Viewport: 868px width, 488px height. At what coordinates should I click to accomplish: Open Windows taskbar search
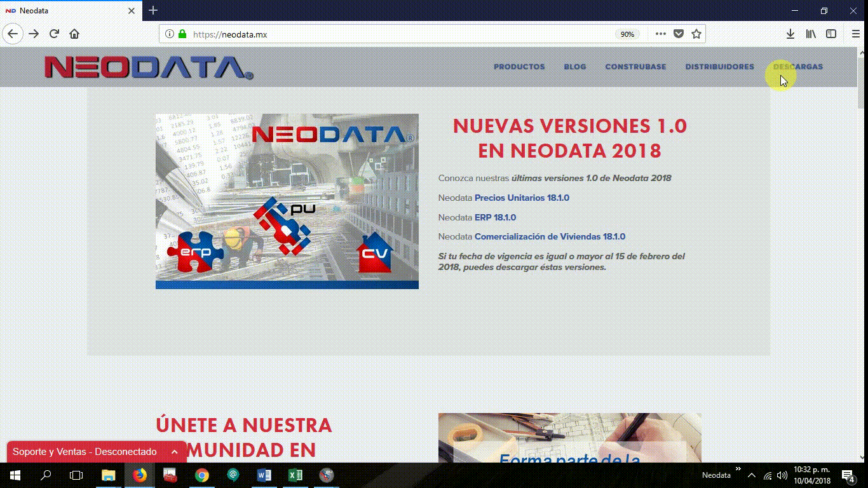tap(46, 475)
